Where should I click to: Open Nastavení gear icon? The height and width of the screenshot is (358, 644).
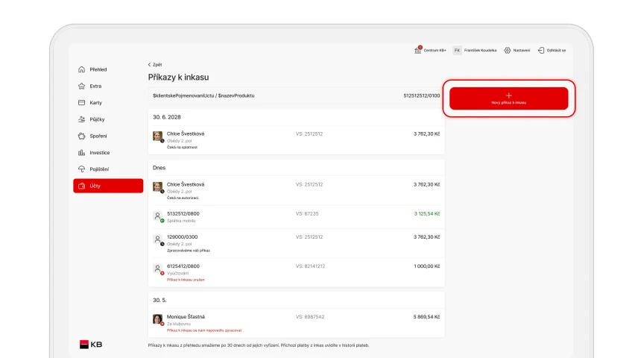click(x=508, y=50)
